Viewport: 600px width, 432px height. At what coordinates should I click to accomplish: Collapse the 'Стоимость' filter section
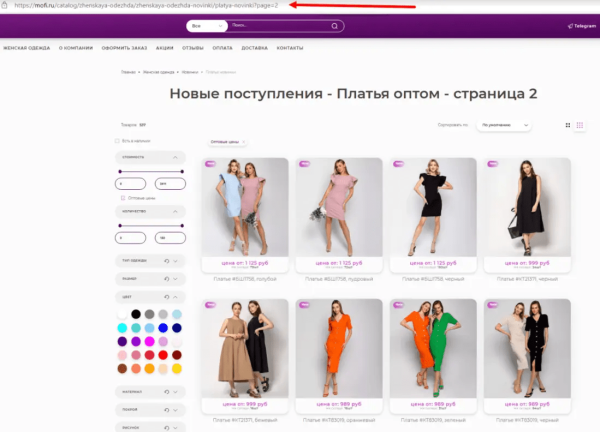(175, 157)
